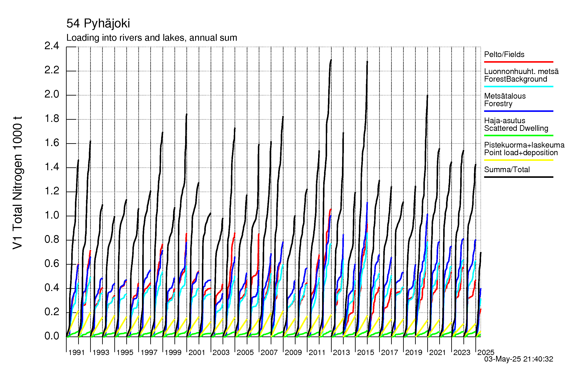Screen dimensions: 588x370
Task: Click the 'Luonnonhuuht. metsä' legend label
Action: [x=521, y=71]
